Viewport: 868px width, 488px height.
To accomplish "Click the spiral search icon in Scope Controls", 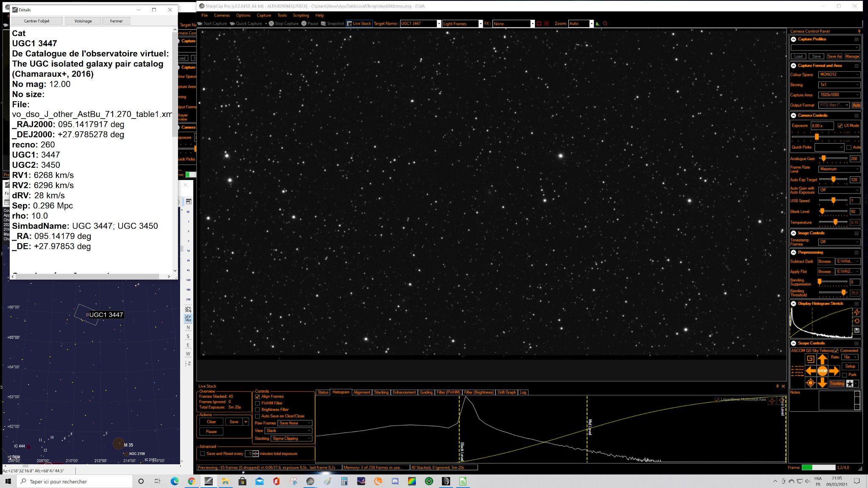I will click(x=810, y=359).
